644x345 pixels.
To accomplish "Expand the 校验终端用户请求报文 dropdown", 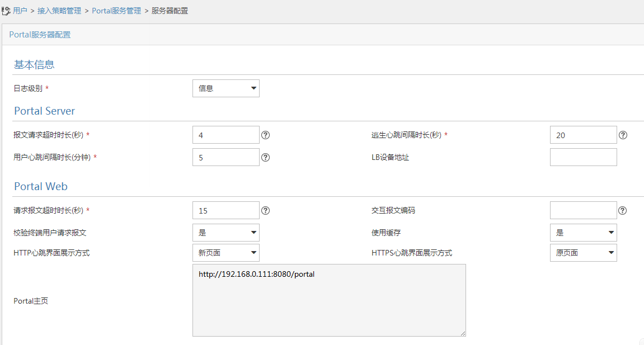I will pyautogui.click(x=225, y=233).
